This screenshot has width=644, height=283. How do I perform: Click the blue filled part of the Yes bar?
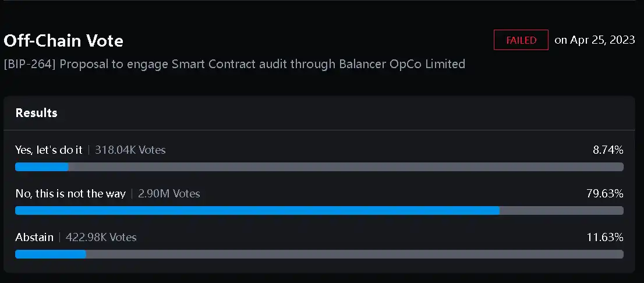[x=41, y=167]
